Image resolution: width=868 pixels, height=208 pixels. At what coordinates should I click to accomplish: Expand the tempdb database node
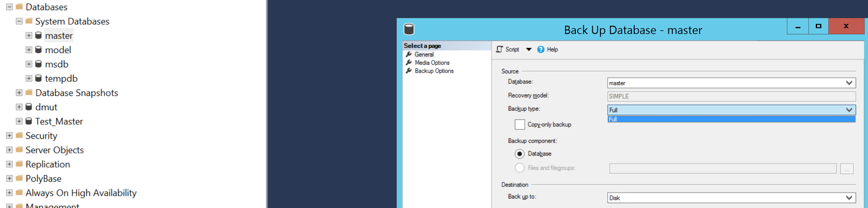click(x=29, y=78)
